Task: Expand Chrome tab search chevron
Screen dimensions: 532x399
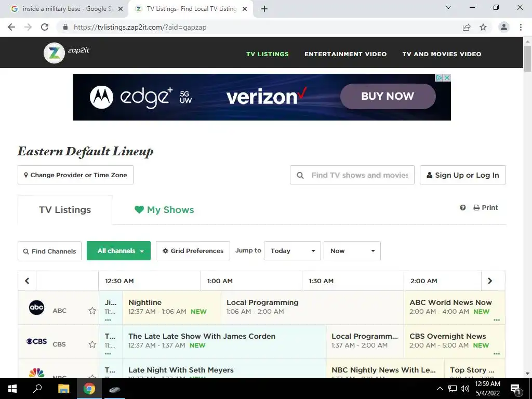Action: 448,7
